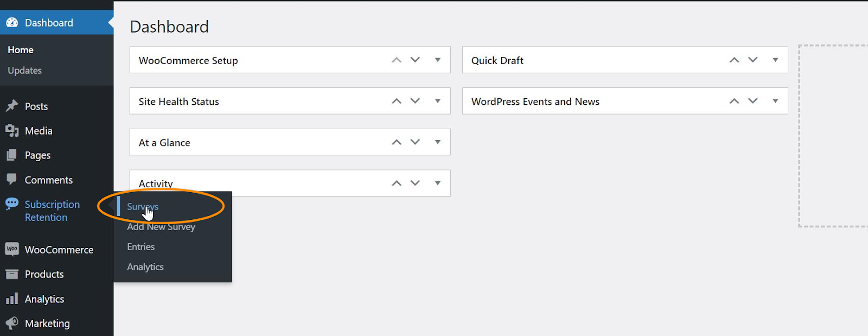Move At a Glance widget up
The height and width of the screenshot is (336, 868).
[x=397, y=142]
